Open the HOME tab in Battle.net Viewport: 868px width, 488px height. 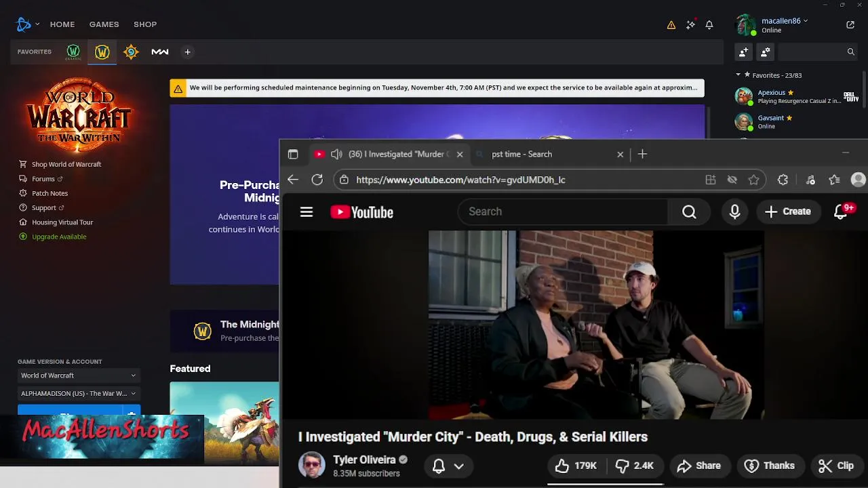click(x=62, y=24)
